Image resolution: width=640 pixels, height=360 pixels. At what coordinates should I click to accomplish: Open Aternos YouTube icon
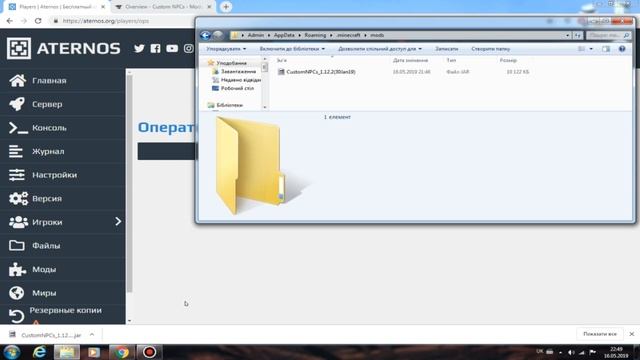[x=172, y=48]
